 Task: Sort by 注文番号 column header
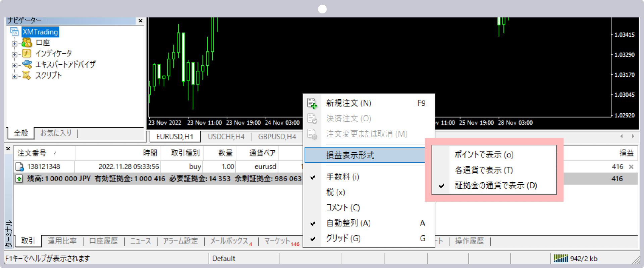coord(44,153)
